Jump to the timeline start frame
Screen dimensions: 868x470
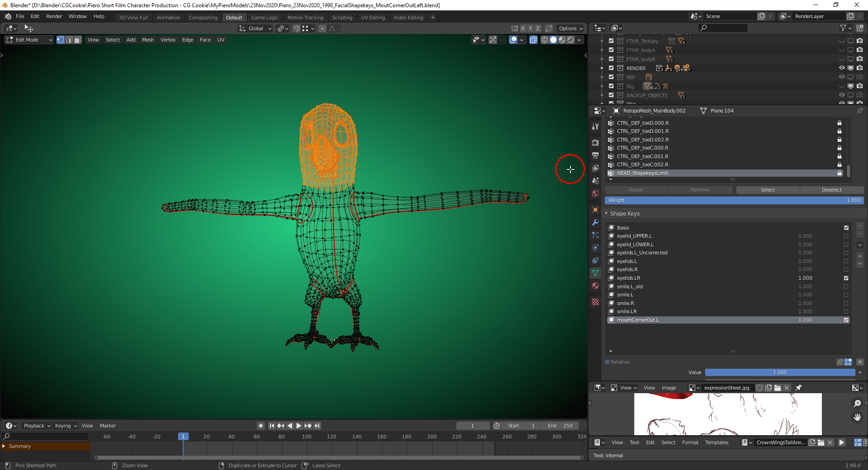272,426
